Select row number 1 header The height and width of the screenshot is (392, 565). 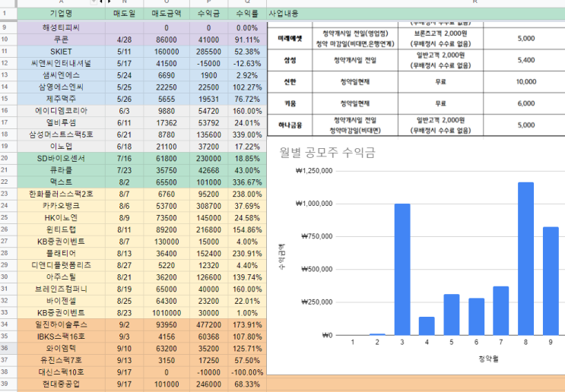(x=8, y=14)
